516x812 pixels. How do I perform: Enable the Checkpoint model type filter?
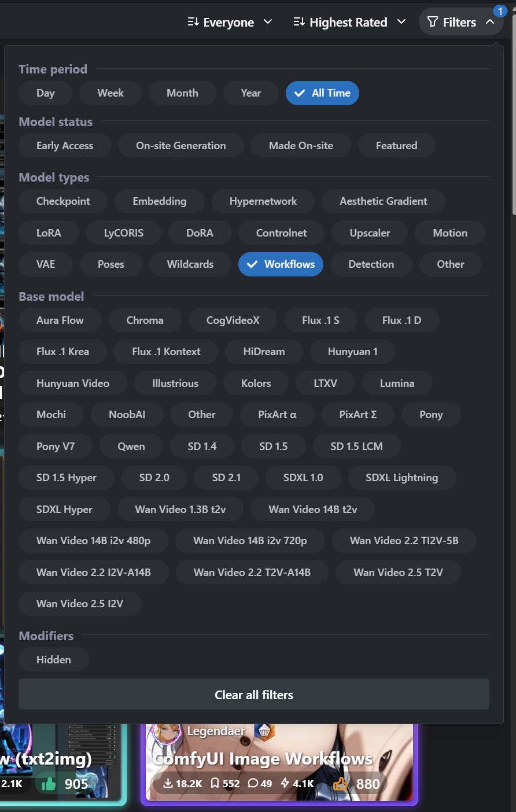(63, 201)
